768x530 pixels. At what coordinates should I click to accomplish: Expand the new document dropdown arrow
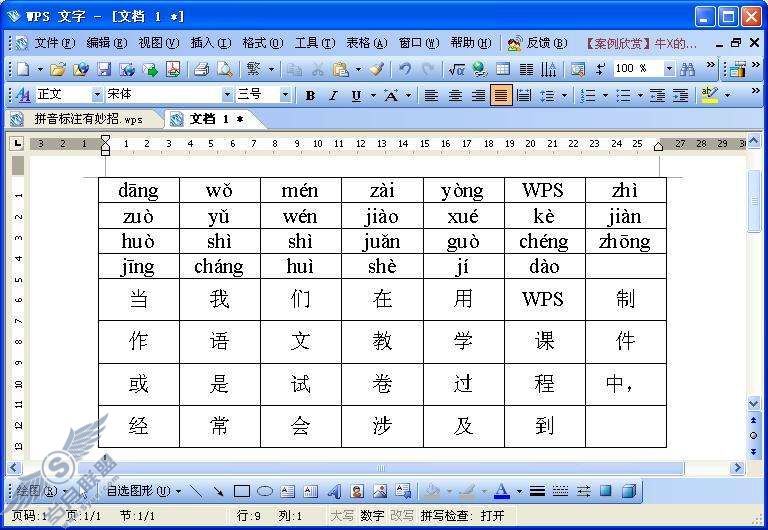[40, 70]
